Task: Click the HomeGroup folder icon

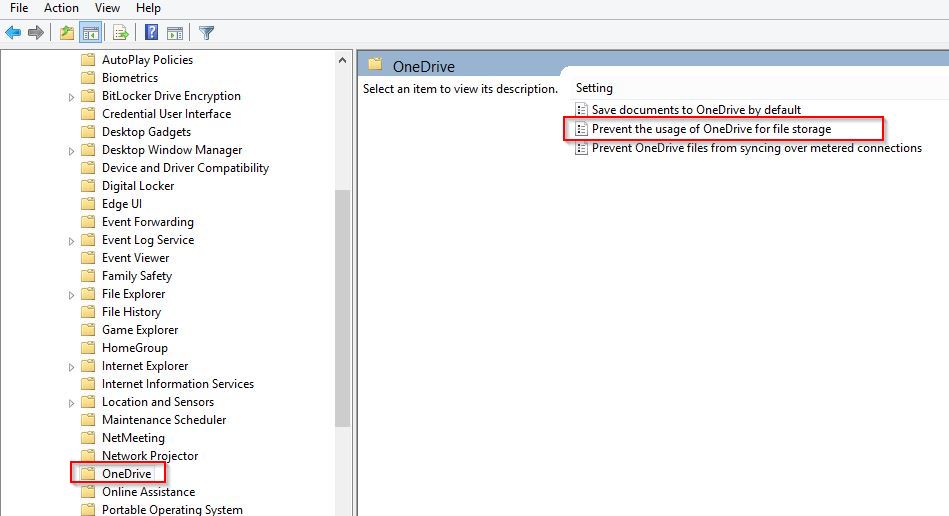Action: tap(88, 348)
